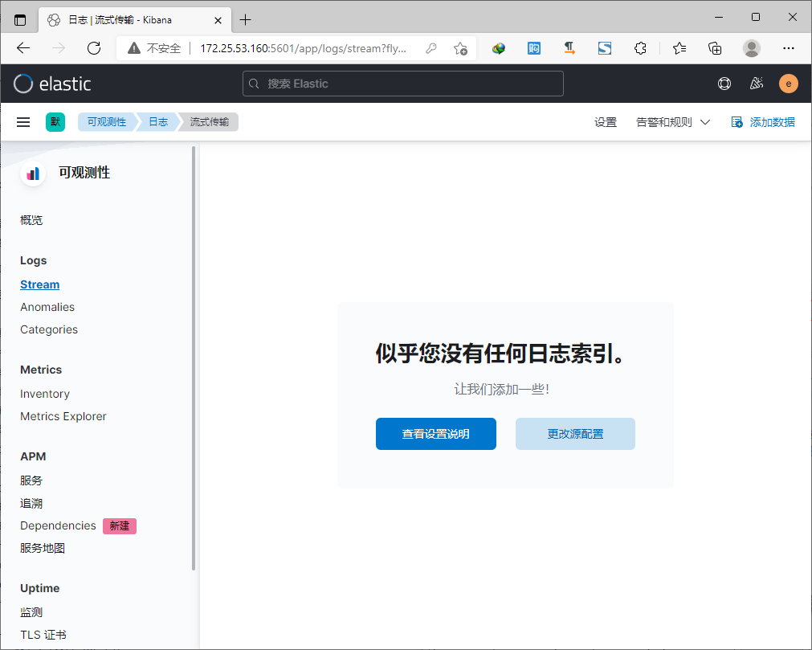This screenshot has width=812, height=650.
Task: Click the 查看设置说明 button
Action: click(x=435, y=434)
